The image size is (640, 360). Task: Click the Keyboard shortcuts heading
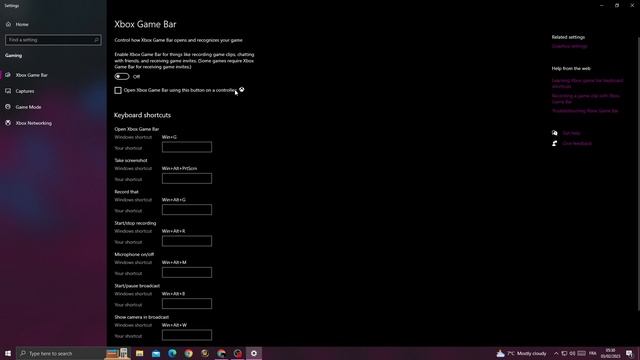click(142, 115)
